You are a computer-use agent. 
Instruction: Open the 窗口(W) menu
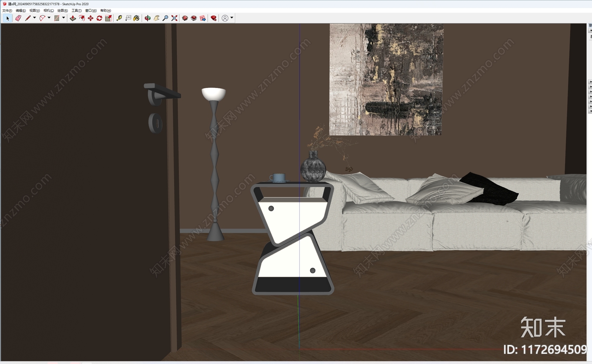(91, 11)
